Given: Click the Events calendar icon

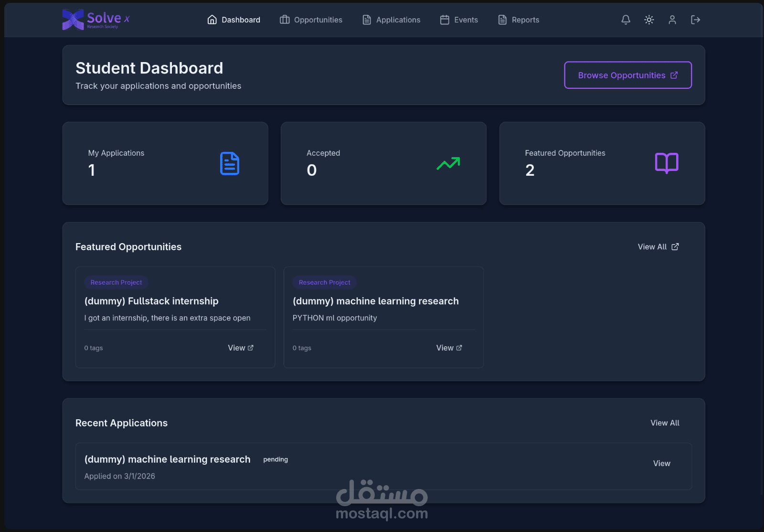Looking at the screenshot, I should [x=445, y=20].
